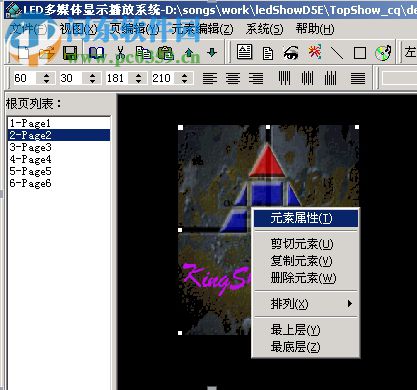The image size is (417, 390).
Task: Select 4-Page4 in page list
Action: [59, 159]
